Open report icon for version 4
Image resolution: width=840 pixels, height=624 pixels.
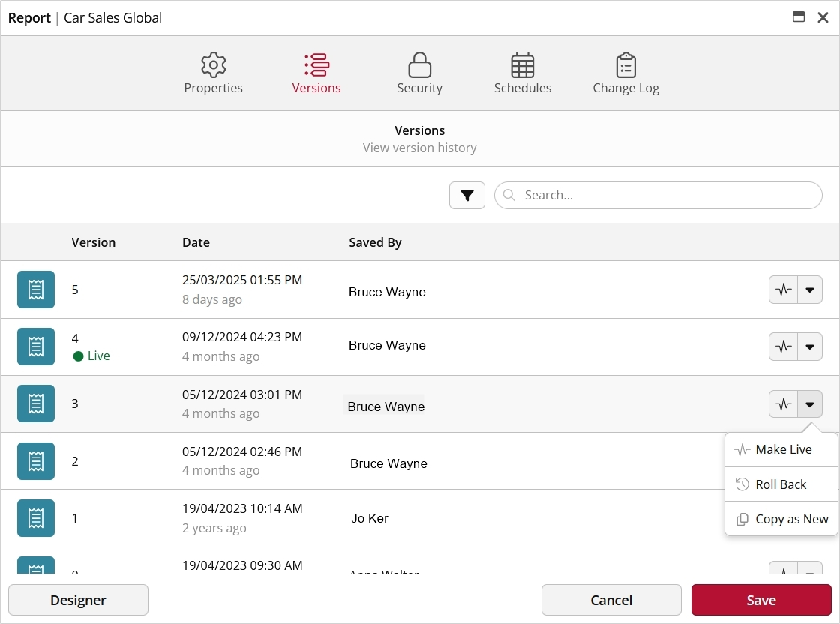[36, 346]
